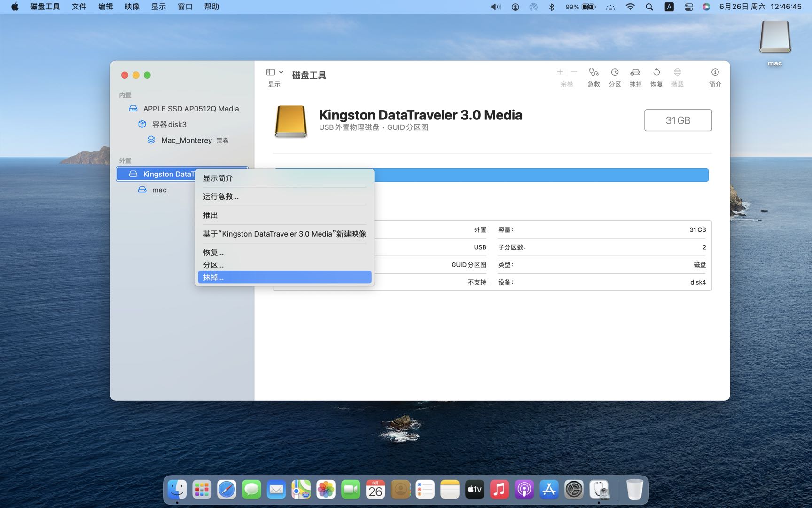Toggle the sidebar view icon (显示)
Viewport: 812px width, 508px height.
point(271,72)
